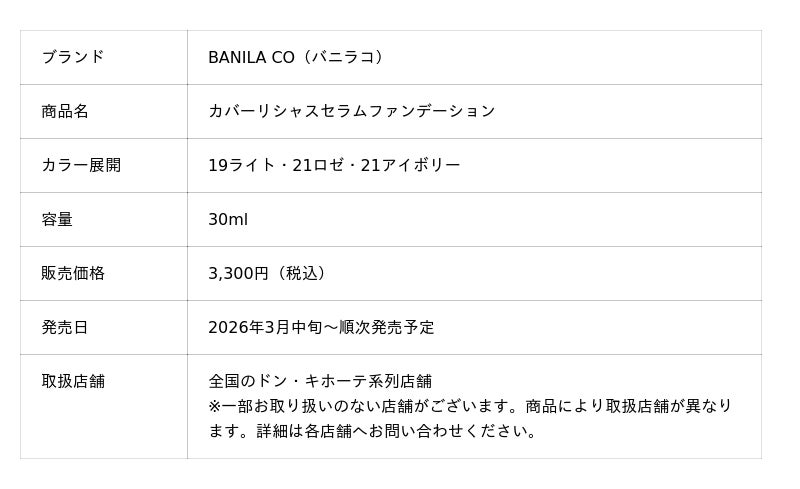Select 全国のドン・キホーテ系列店舗 text
Screen dimensions: 800x489
[x=320, y=381]
